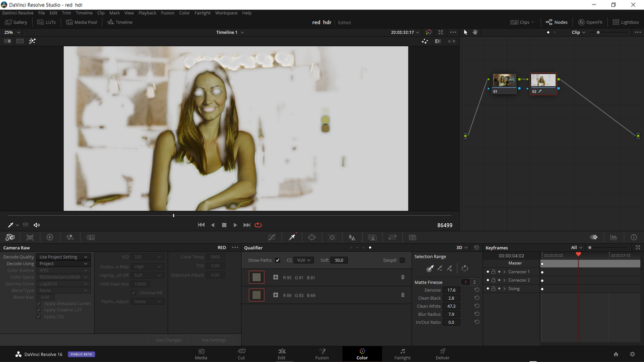Open the Key palette
644x362 pixels.
(372, 237)
